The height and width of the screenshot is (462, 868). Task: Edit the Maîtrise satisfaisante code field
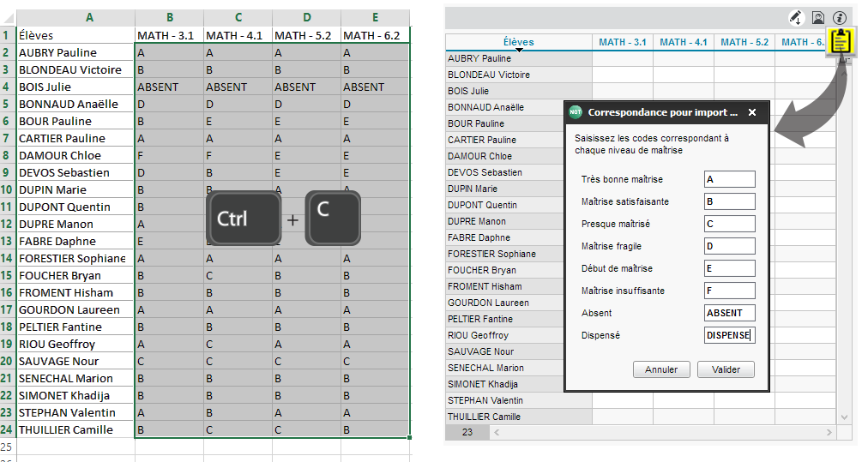point(730,201)
